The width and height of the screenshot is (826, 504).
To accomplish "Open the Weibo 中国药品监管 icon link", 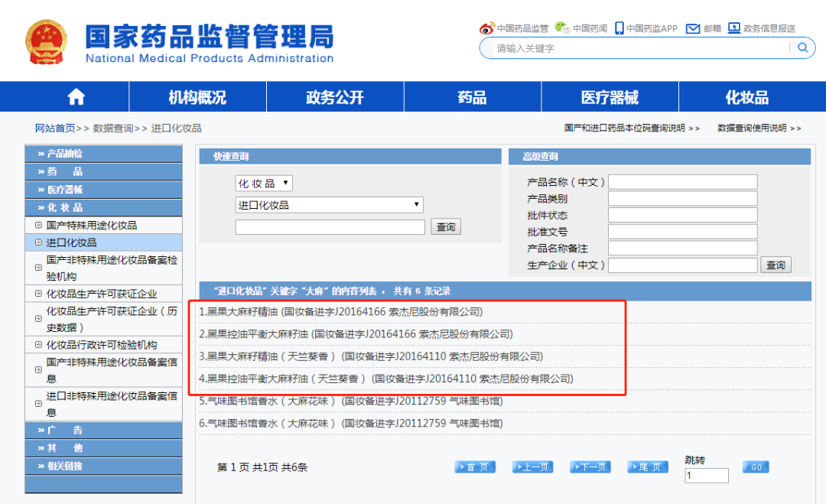I will tap(487, 28).
